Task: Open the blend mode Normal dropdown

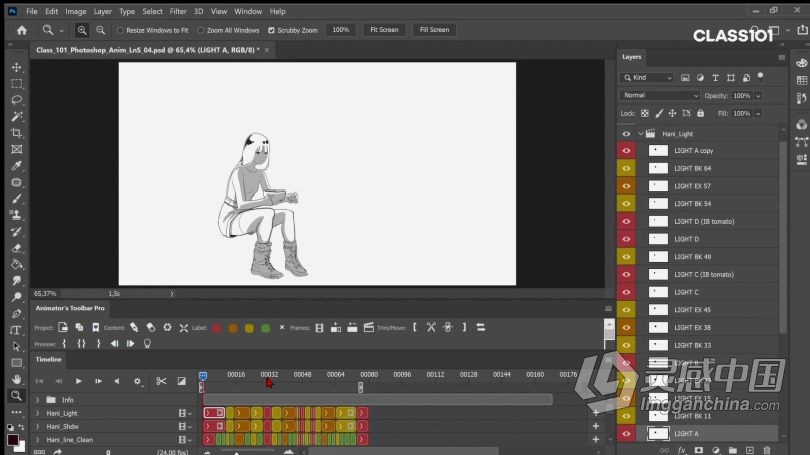Action: click(660, 96)
